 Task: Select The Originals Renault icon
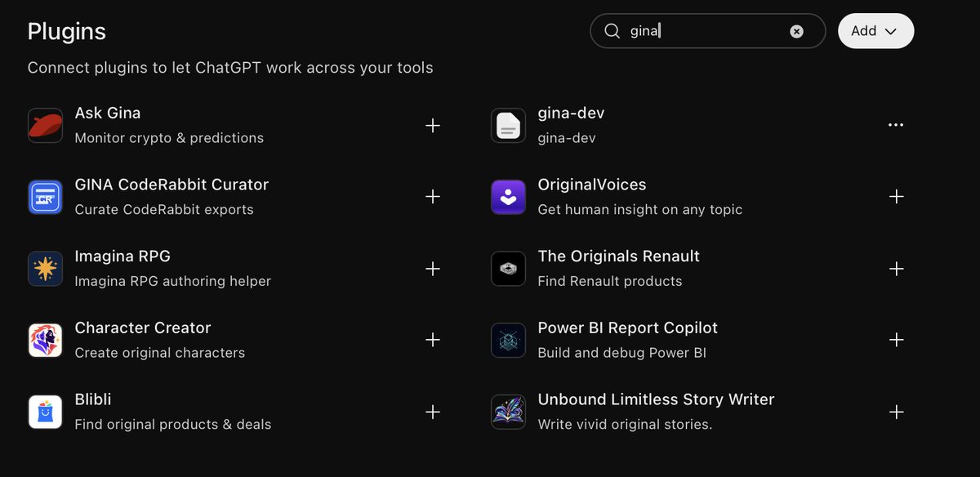point(509,269)
